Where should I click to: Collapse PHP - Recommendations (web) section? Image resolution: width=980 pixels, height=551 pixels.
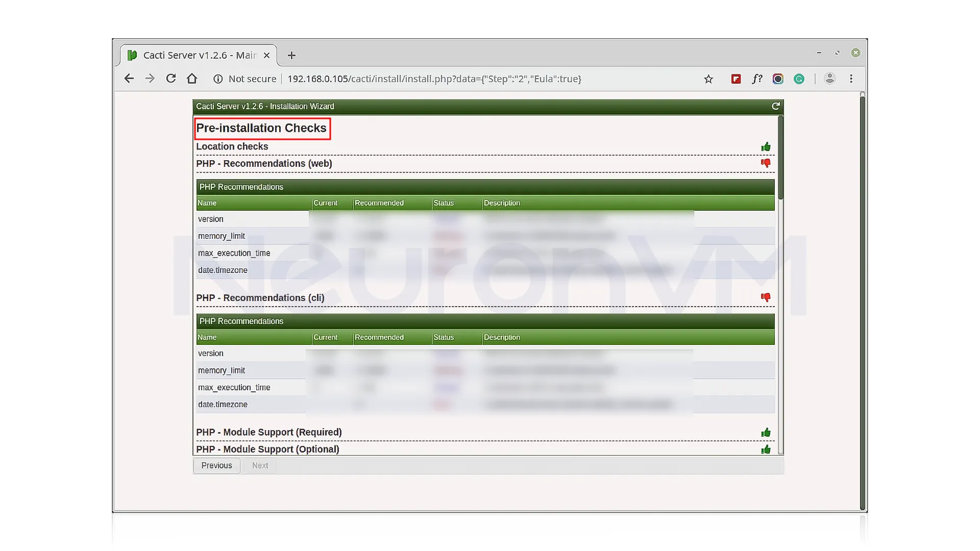click(x=264, y=163)
